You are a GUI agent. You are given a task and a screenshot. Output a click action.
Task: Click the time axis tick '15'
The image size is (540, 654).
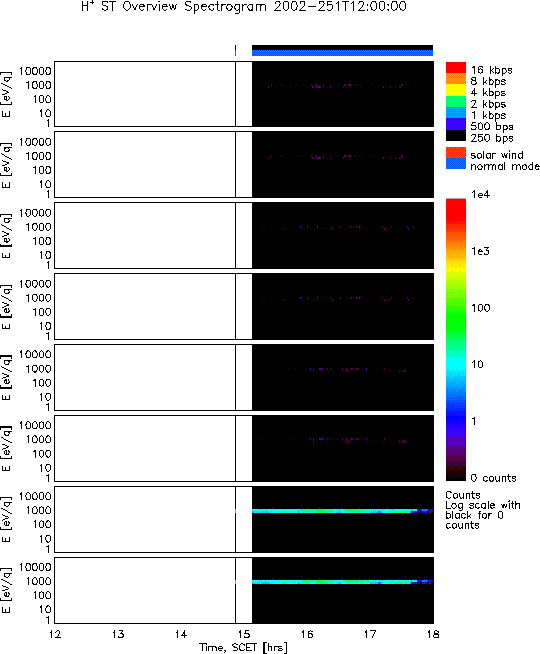(244, 634)
